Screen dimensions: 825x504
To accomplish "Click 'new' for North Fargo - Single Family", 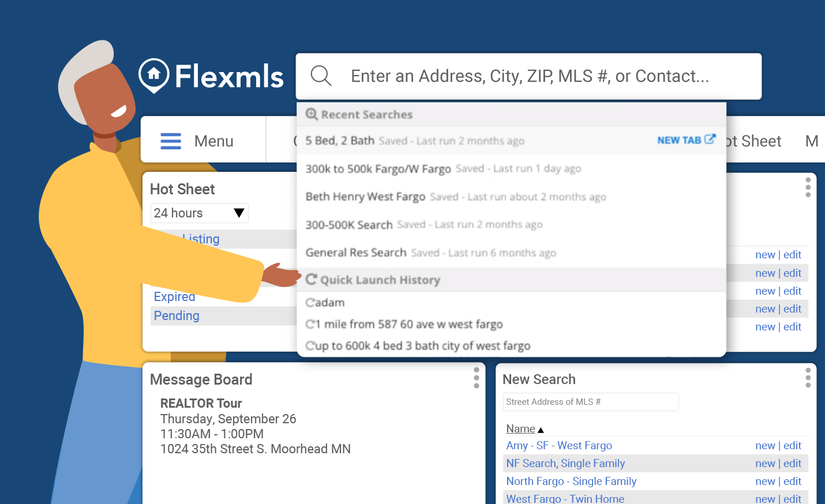I will (x=765, y=481).
